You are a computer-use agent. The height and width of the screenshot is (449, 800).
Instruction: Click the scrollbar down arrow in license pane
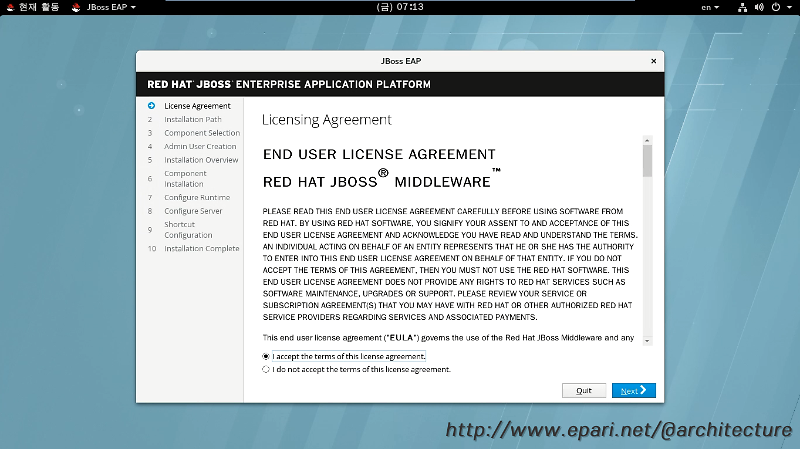click(x=647, y=341)
